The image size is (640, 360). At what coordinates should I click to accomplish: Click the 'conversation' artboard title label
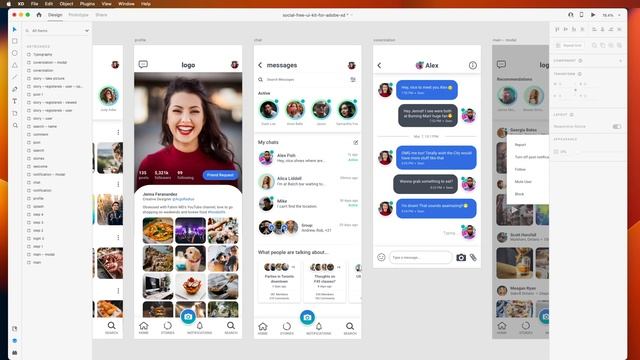coord(384,40)
